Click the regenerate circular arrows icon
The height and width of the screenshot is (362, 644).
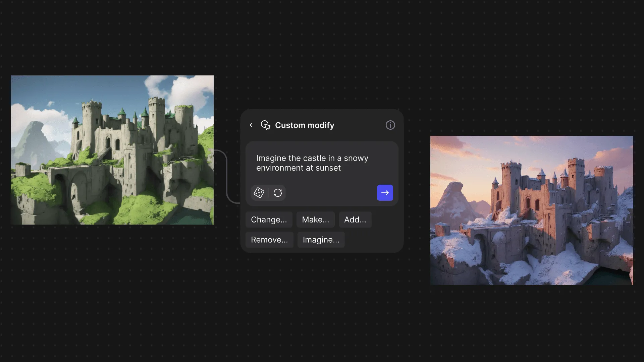(278, 193)
